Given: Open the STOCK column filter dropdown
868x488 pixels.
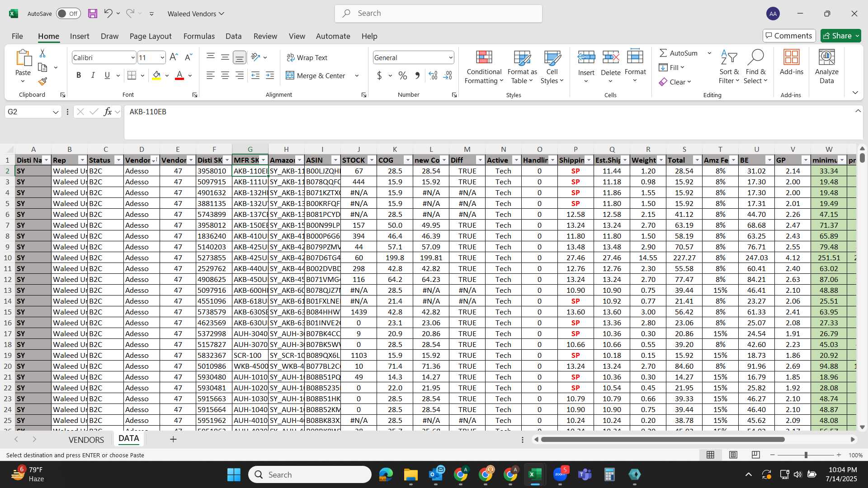Looking at the screenshot, I should 372,160.
